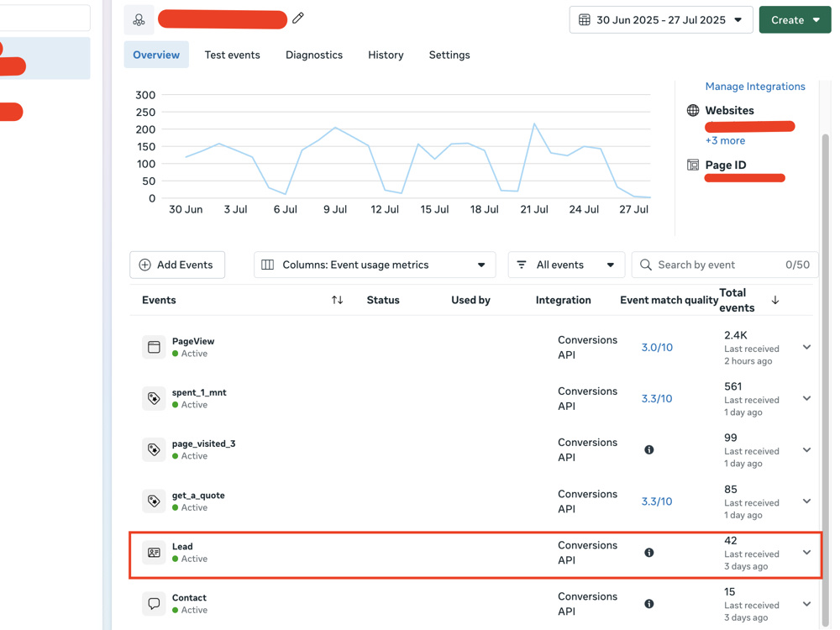Open the Diagnostics tab
Screen dimensions: 840x630
click(x=314, y=55)
